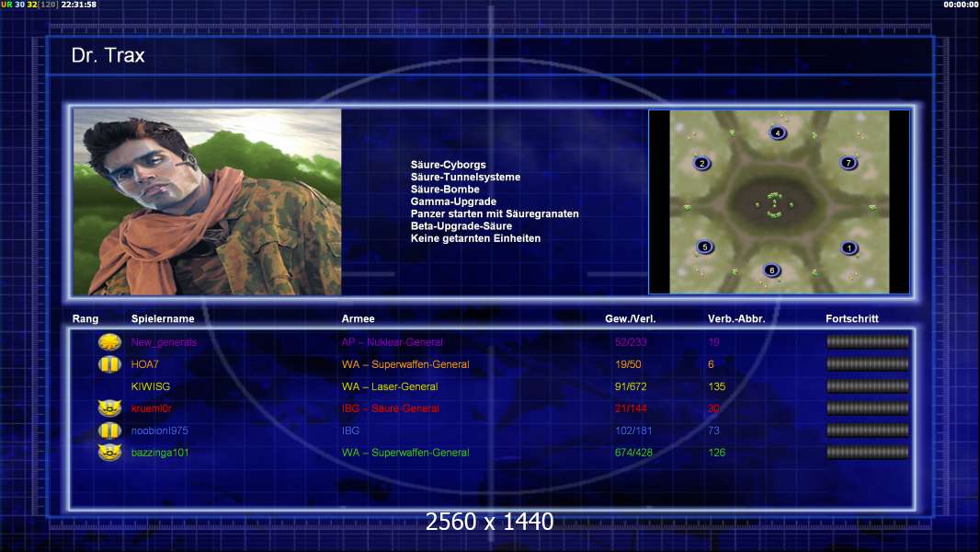Click rank badge next to HOA7
The width and height of the screenshot is (980, 552).
tap(109, 363)
